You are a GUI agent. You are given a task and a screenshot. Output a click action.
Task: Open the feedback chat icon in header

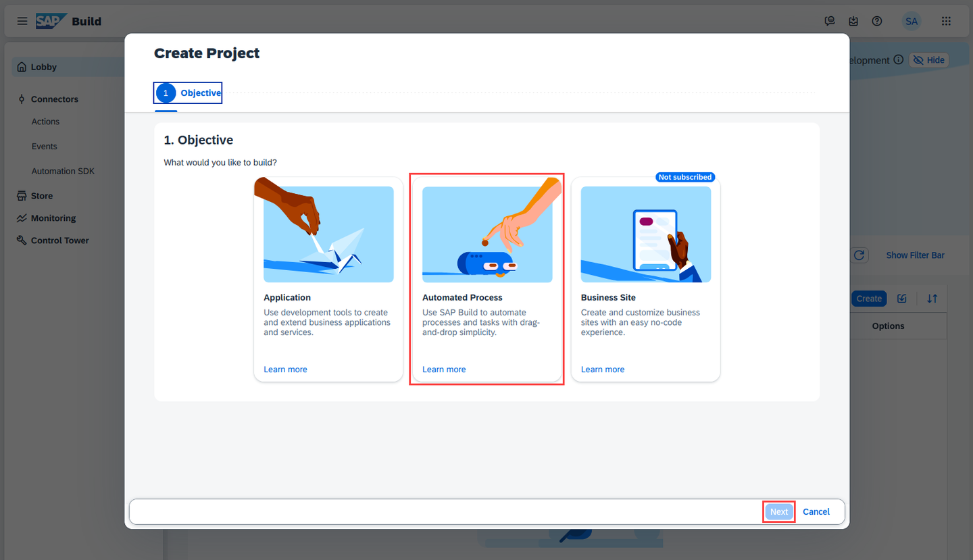830,21
